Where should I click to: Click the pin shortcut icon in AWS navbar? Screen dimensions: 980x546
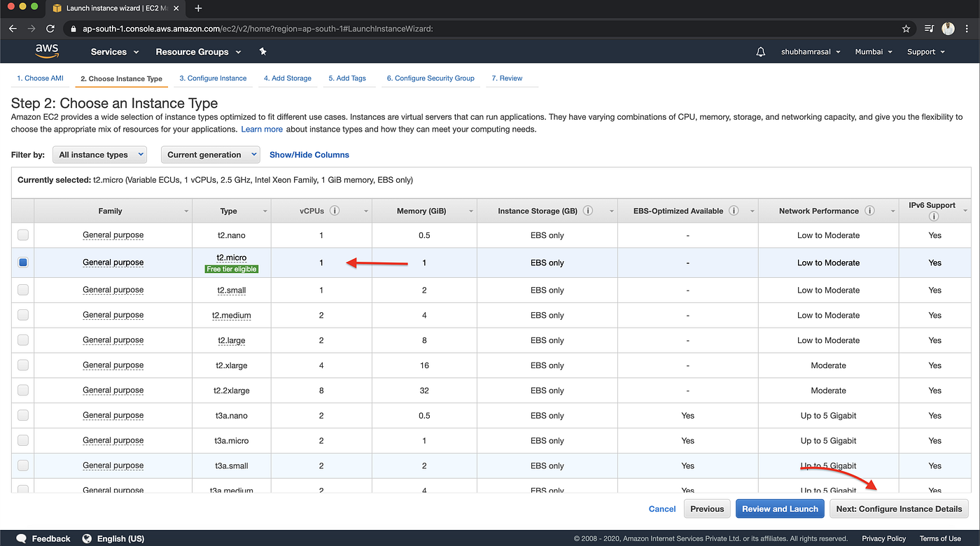(x=262, y=52)
